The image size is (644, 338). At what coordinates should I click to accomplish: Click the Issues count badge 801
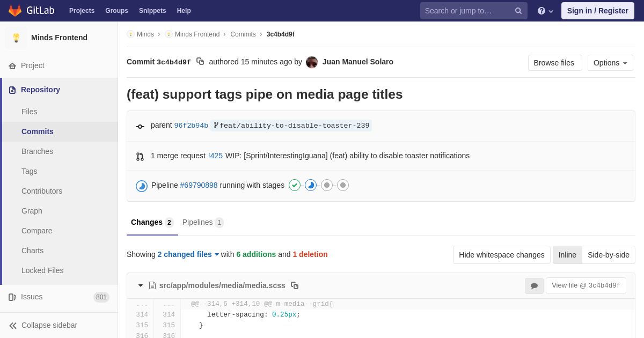click(101, 297)
